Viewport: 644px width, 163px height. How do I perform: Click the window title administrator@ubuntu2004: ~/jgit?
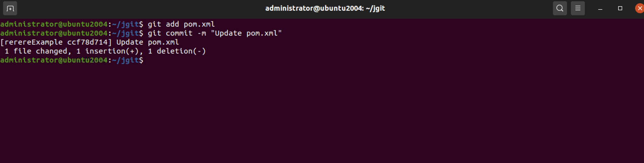click(325, 8)
